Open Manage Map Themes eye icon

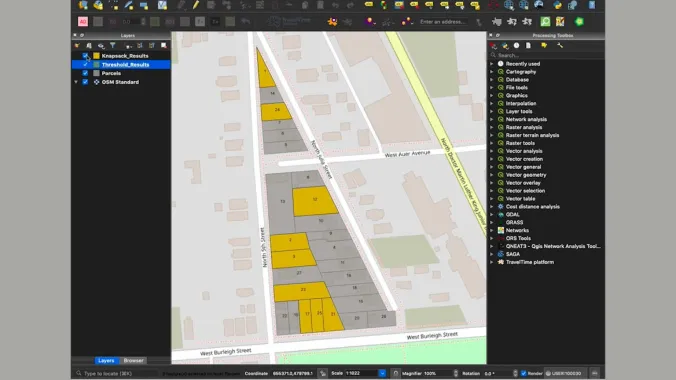tap(101, 45)
